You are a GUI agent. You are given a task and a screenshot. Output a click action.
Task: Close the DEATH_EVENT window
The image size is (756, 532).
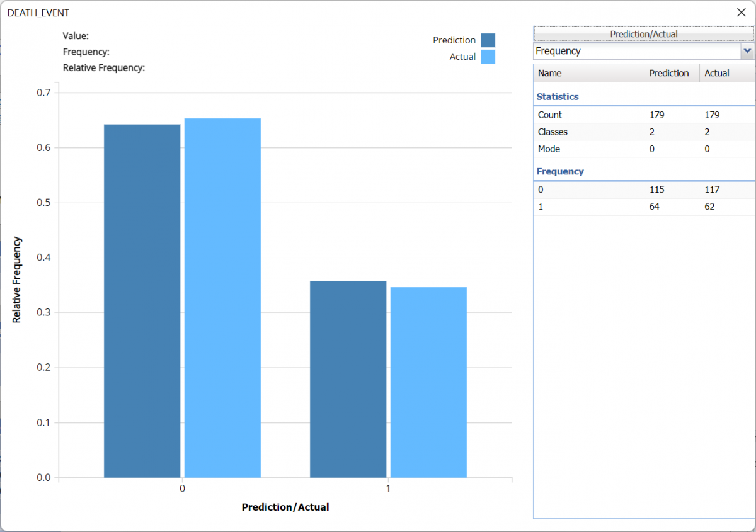(741, 13)
